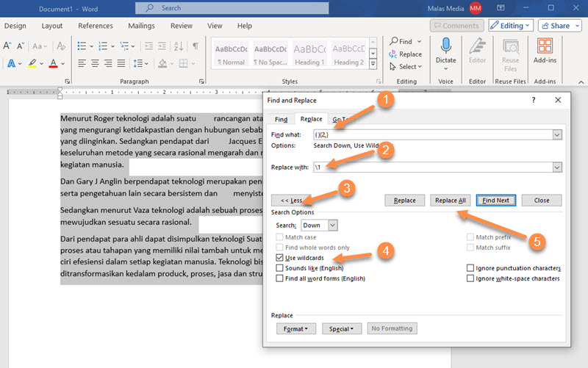Click the Sort A-Z icon
The image size is (588, 368).
coord(179,46)
